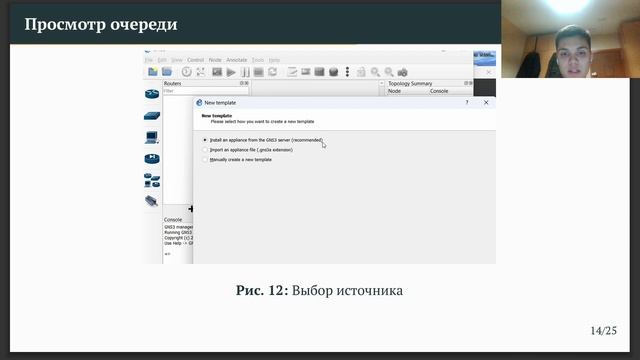Open the Tools menu

(258, 60)
